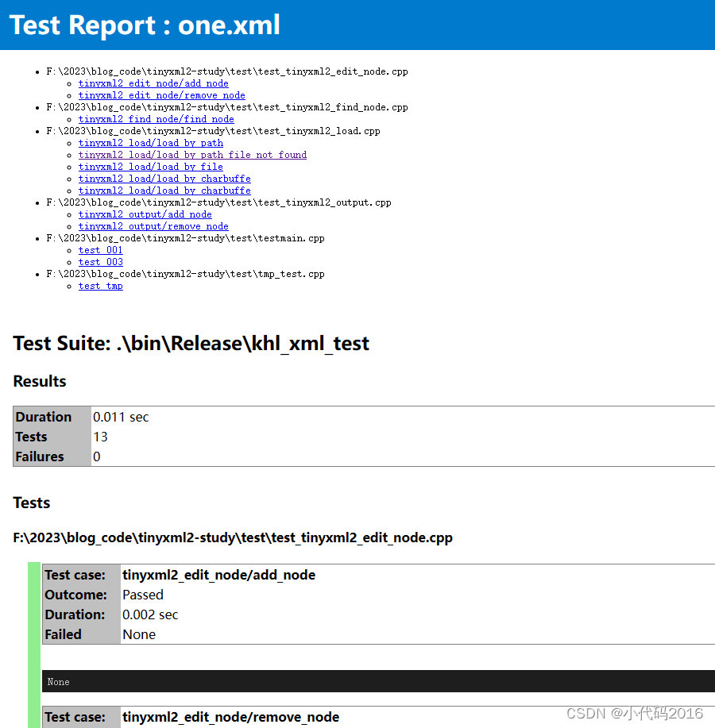Select the Tests count value 13
The height and width of the screenshot is (728, 715).
coord(100,437)
